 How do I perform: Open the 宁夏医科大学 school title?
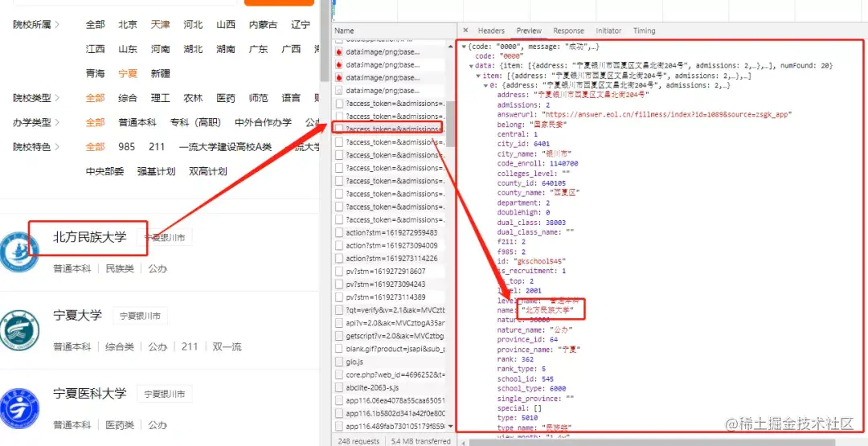click(x=90, y=394)
